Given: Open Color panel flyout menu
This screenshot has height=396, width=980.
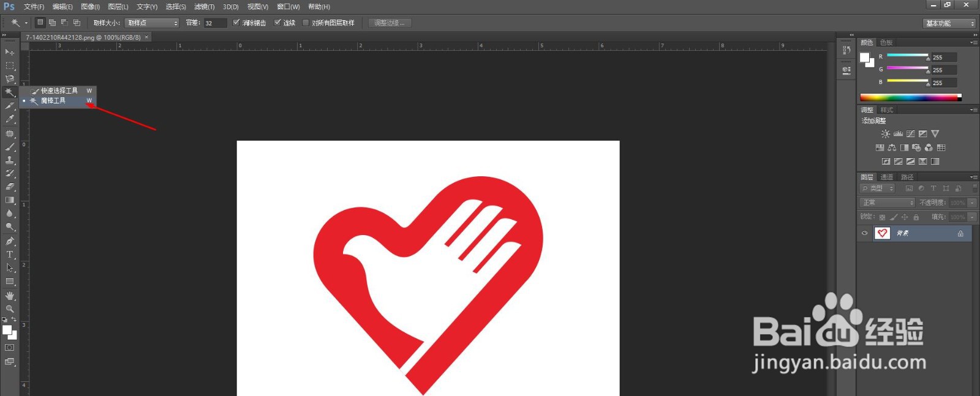Looking at the screenshot, I should pyautogui.click(x=974, y=43).
